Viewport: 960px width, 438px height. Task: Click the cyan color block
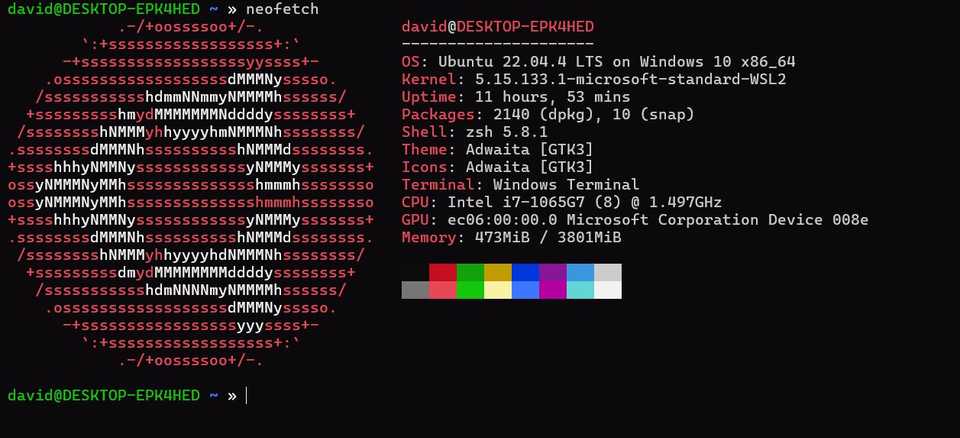tap(580, 290)
